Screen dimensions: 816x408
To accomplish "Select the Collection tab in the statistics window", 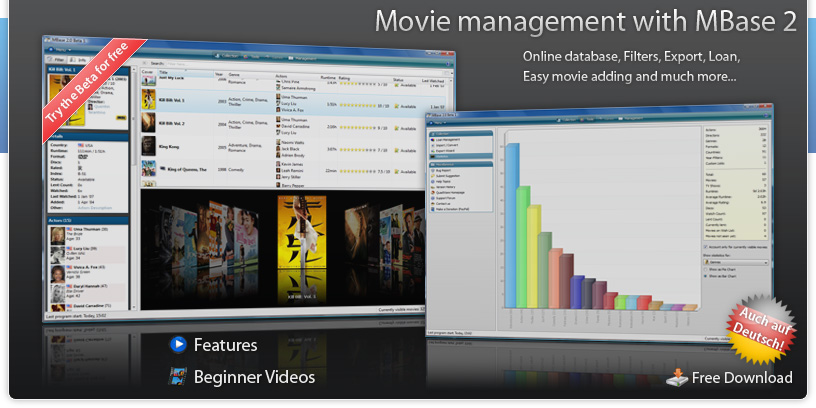I will coord(566,119).
